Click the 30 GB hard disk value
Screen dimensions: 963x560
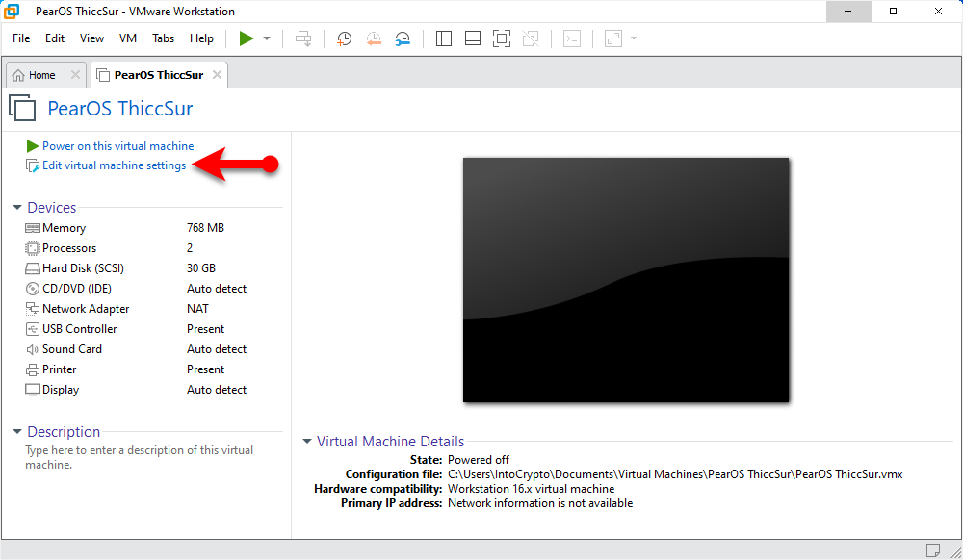201,268
